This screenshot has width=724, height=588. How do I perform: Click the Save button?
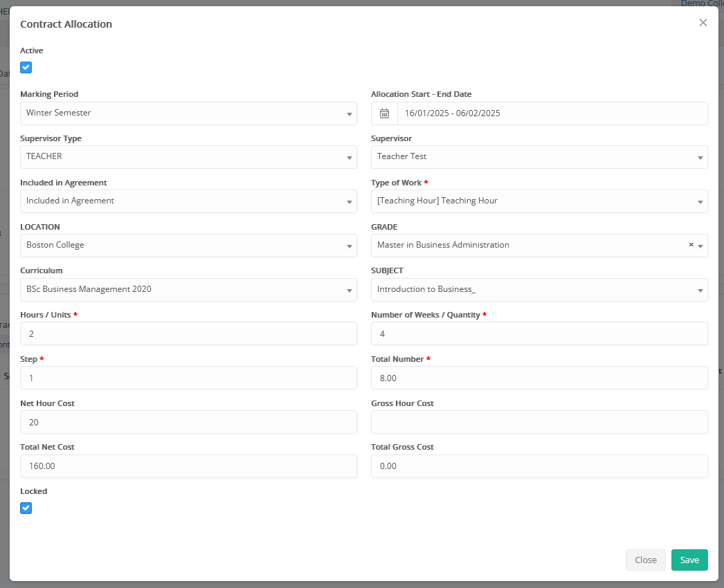pos(689,560)
